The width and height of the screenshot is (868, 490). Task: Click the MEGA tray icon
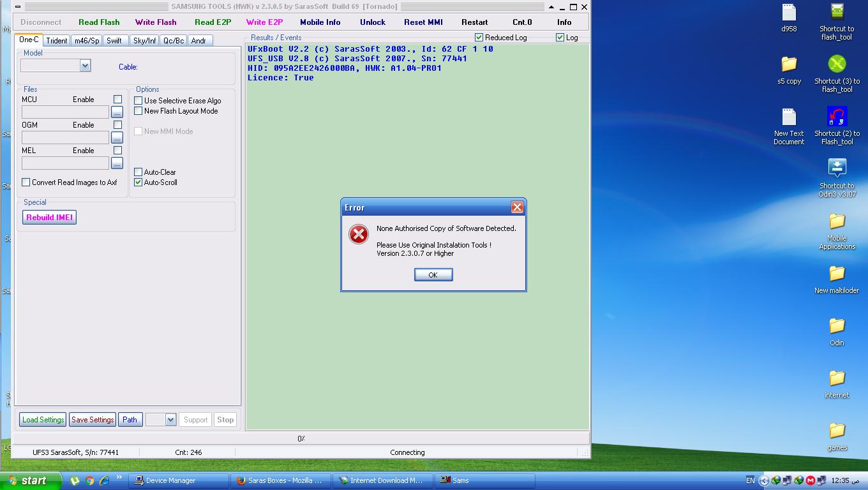[x=810, y=480]
